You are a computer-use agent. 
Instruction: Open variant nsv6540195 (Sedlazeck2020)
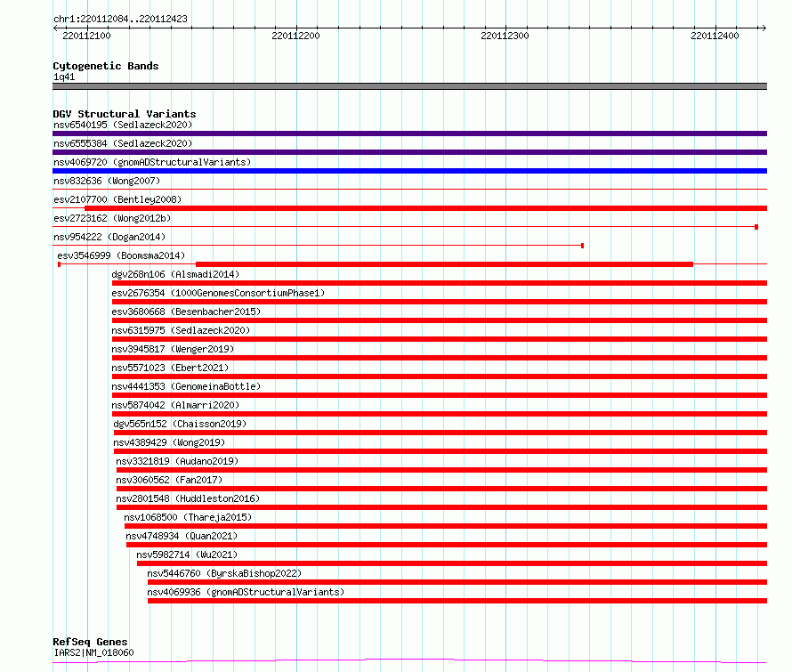pos(123,125)
